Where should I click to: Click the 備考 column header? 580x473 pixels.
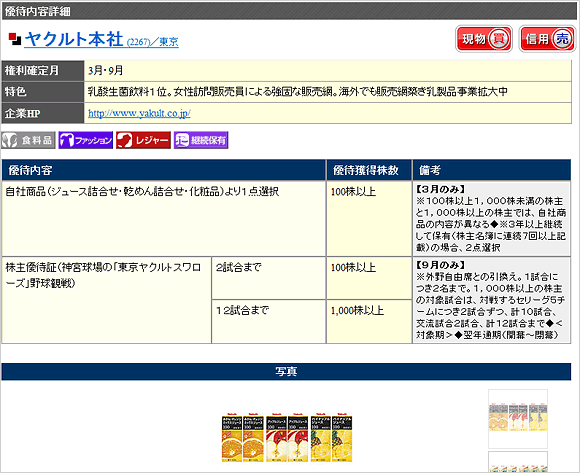(492, 170)
